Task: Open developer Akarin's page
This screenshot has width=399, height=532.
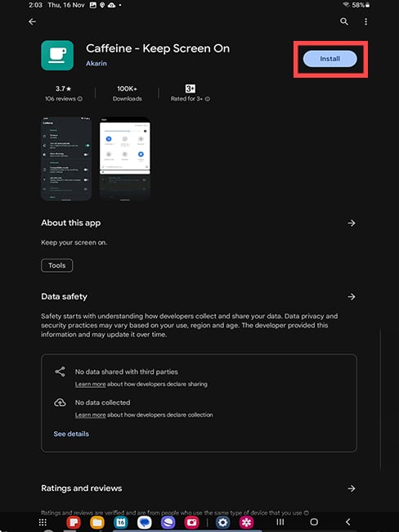Action: 96,64
